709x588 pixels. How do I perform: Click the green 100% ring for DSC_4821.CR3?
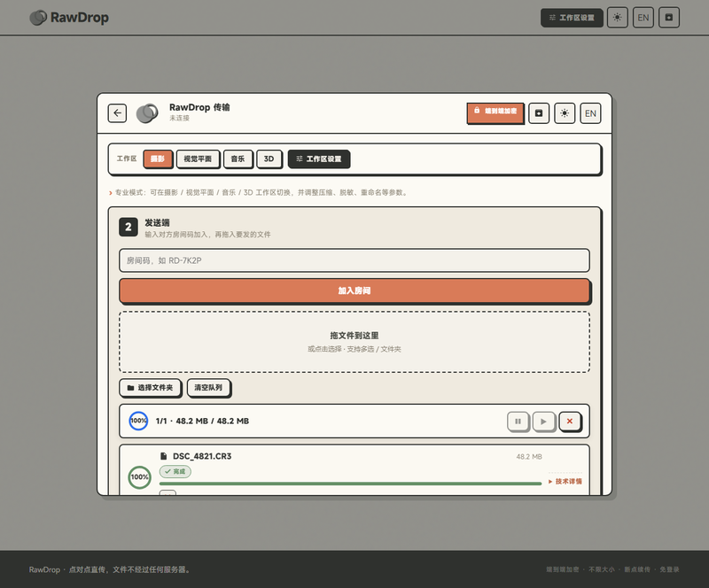139,476
